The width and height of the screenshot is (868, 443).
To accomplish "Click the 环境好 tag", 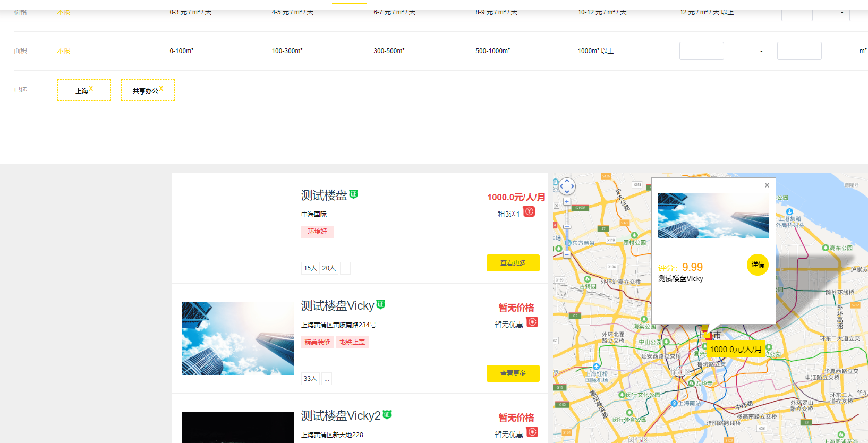I will pos(317,232).
